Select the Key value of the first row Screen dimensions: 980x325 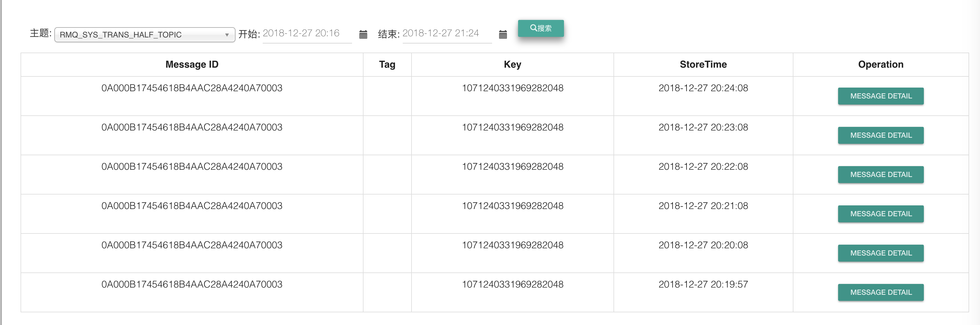click(512, 88)
